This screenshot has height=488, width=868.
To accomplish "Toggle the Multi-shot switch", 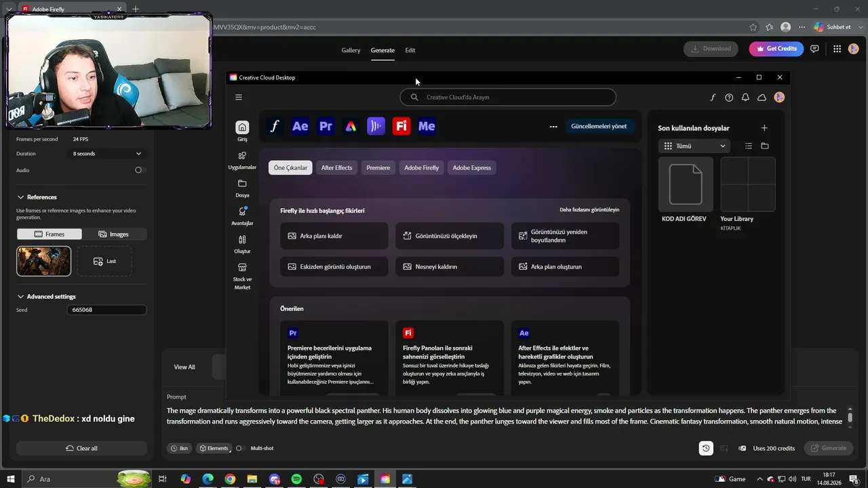I will pos(239,448).
